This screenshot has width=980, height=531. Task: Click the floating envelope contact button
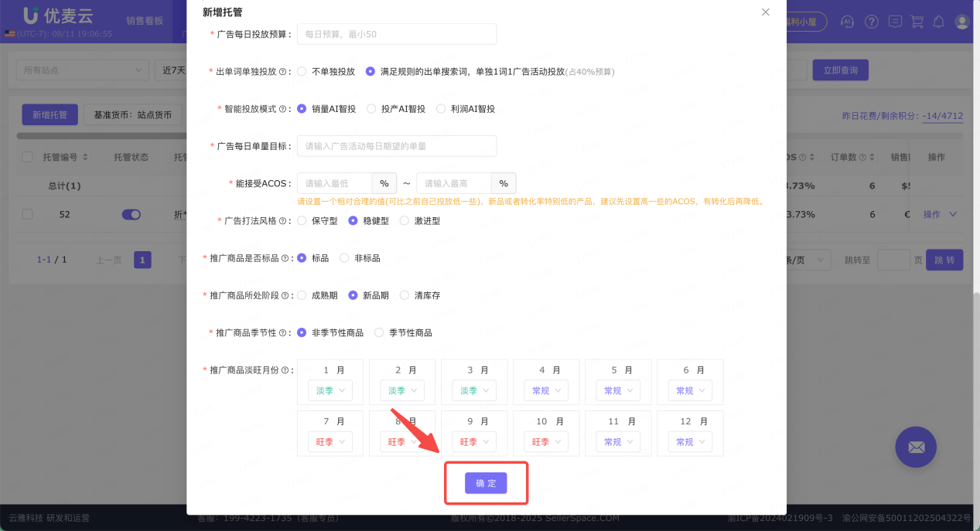click(916, 447)
